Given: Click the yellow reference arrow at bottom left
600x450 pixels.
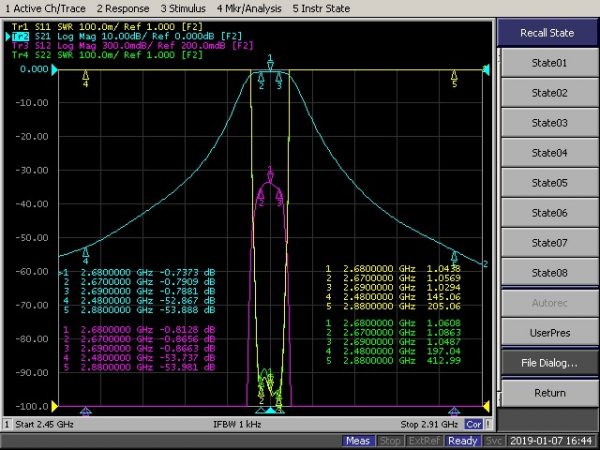Looking at the screenshot, I should tap(54, 406).
